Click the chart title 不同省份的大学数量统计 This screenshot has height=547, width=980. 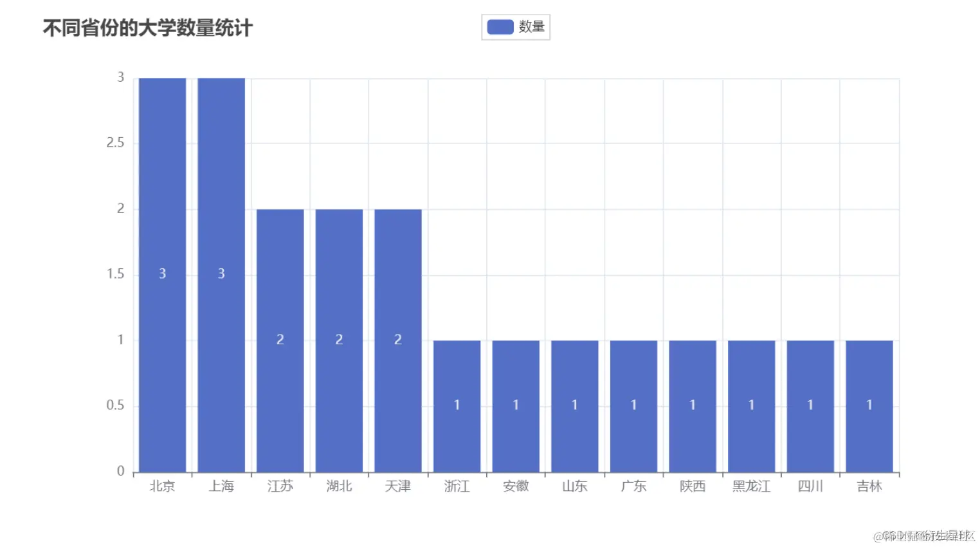pyautogui.click(x=148, y=28)
